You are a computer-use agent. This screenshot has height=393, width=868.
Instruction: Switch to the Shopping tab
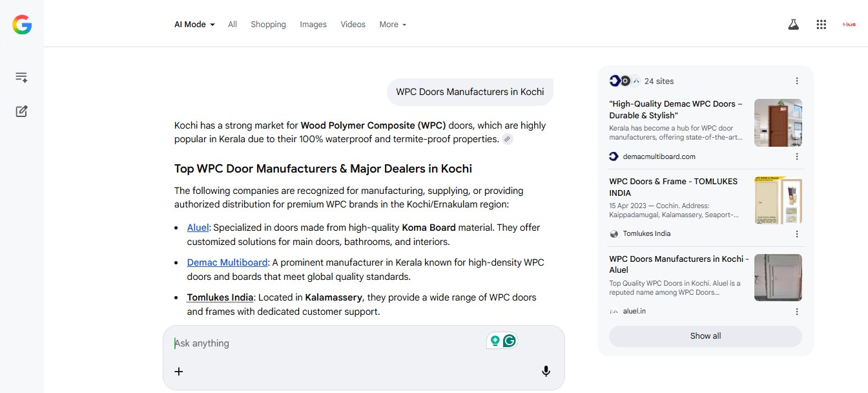(x=268, y=25)
